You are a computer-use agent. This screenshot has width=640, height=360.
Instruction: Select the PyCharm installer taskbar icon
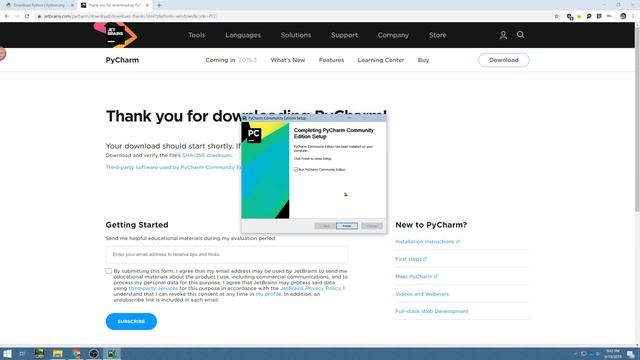pos(111,353)
